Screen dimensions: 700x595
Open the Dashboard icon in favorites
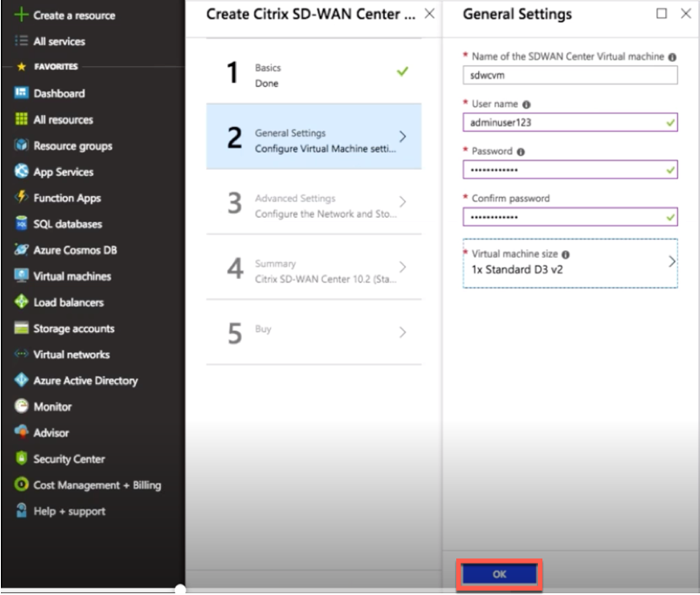[21, 93]
